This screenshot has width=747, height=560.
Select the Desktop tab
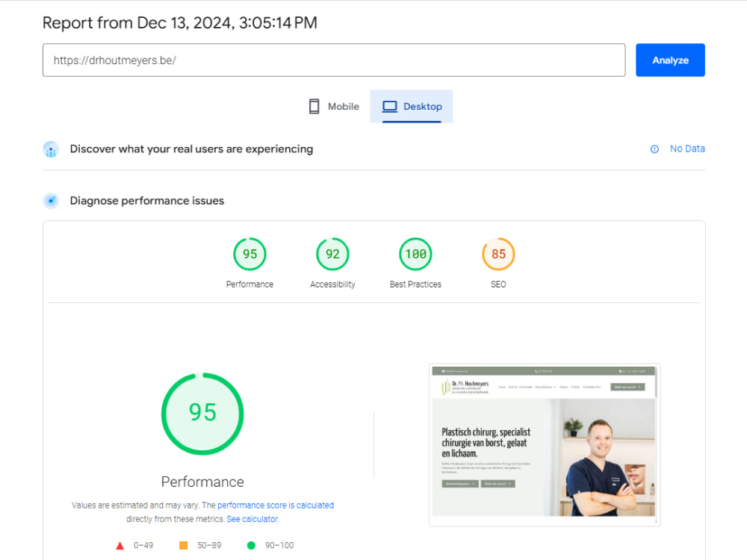(412, 106)
